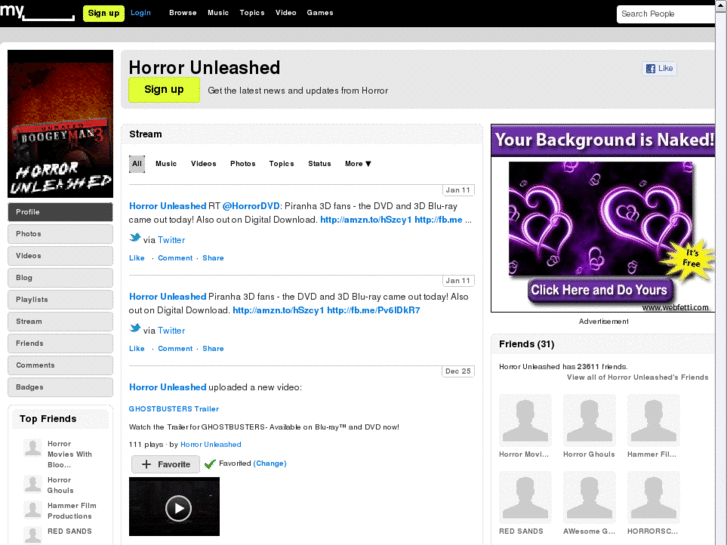Image resolution: width=727 pixels, height=545 pixels.
Task: Click the yellow Sign up button in header
Action: click(x=103, y=13)
